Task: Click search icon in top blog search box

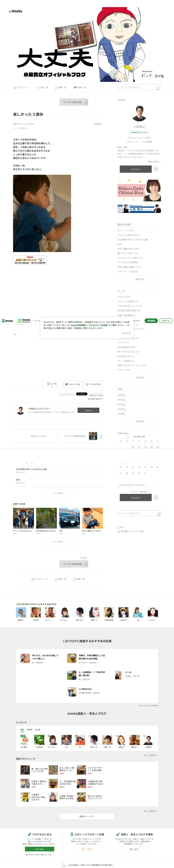Action: tap(158, 88)
